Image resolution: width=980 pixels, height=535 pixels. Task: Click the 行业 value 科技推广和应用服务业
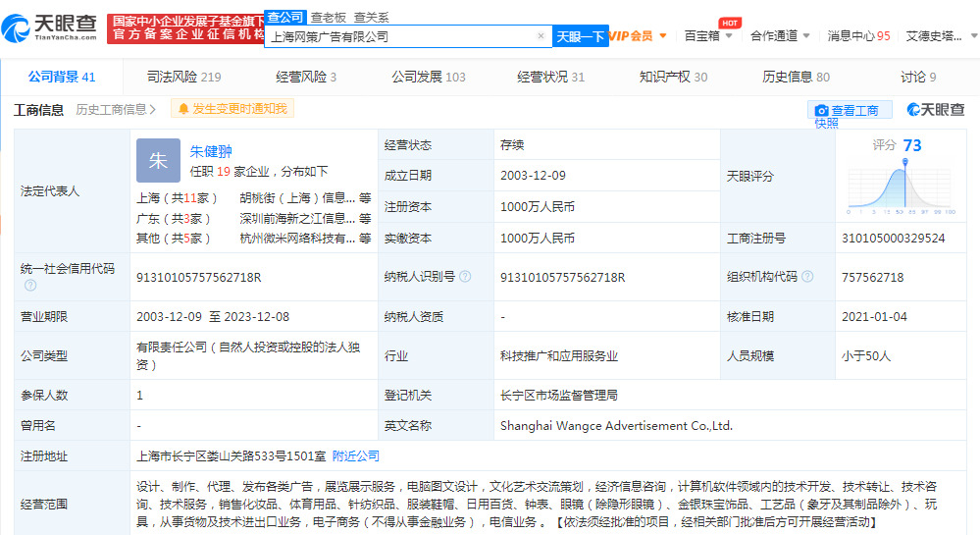[x=559, y=355]
